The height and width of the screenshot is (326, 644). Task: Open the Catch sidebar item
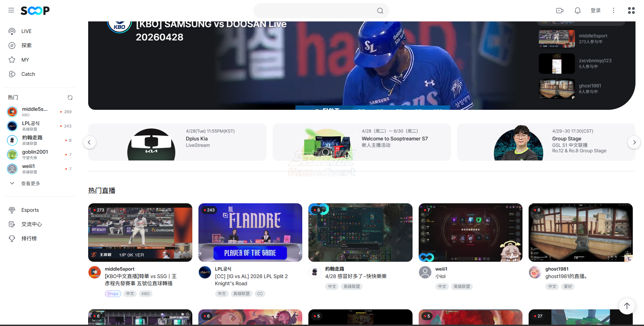[28, 74]
